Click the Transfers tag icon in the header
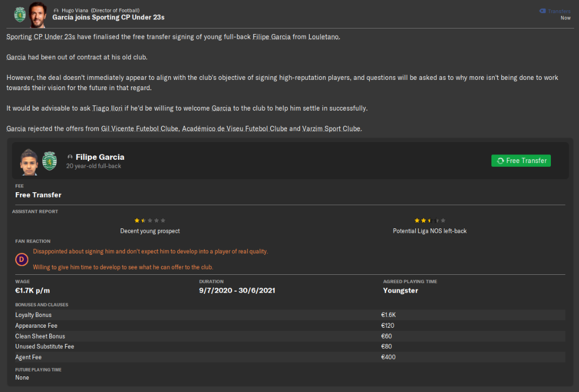Screen dimensions: 579x392 click(542, 11)
